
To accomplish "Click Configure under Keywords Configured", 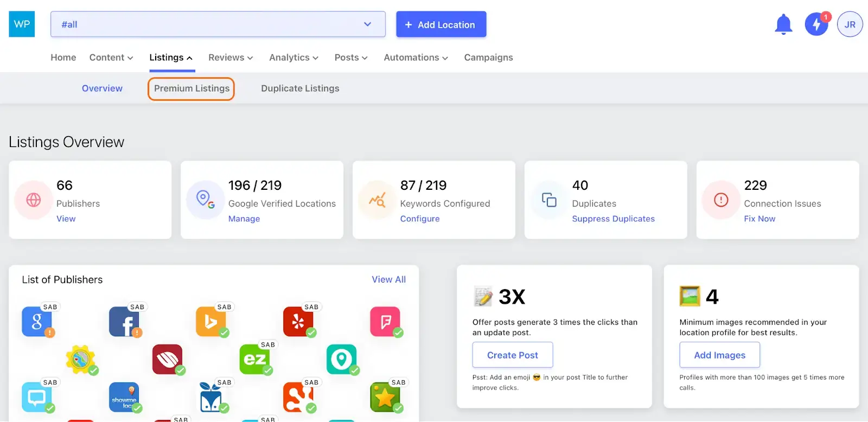I will (420, 219).
